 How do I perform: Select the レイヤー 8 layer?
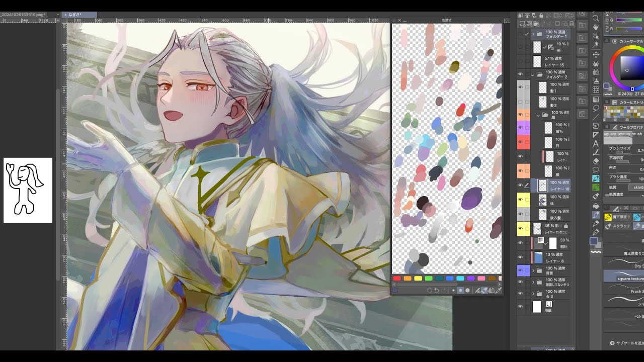(x=551, y=258)
